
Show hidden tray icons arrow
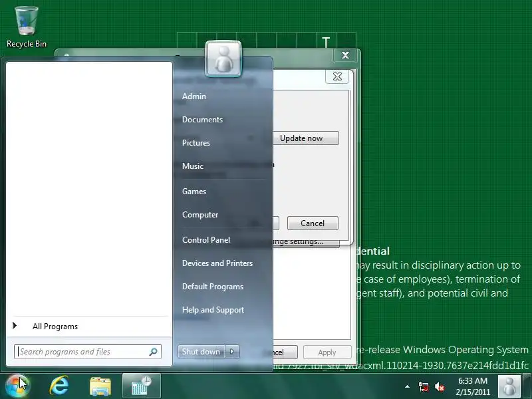407,386
